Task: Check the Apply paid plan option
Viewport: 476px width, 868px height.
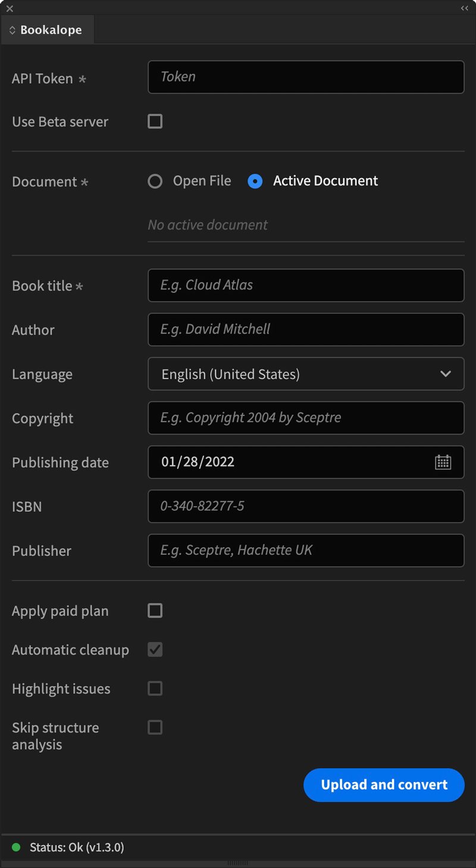Action: [x=155, y=610]
